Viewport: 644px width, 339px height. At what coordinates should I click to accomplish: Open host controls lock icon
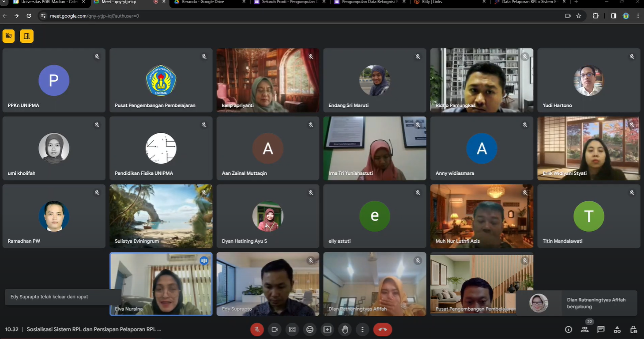point(633,329)
